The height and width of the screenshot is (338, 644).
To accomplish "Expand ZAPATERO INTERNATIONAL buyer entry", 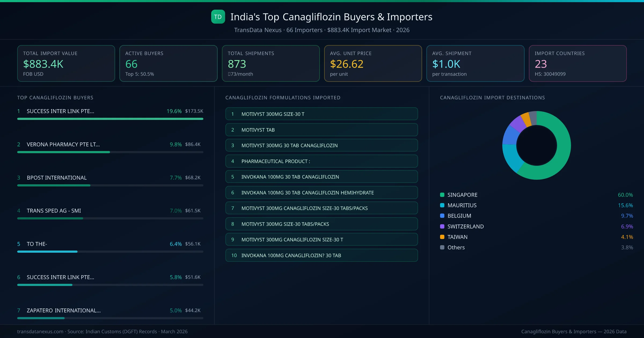I will (63, 310).
